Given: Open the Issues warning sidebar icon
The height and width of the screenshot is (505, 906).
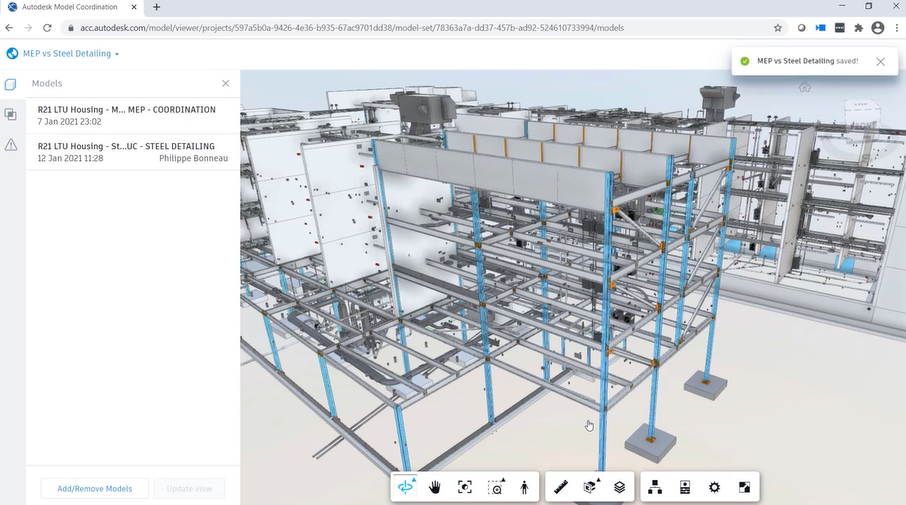Looking at the screenshot, I should (10, 144).
